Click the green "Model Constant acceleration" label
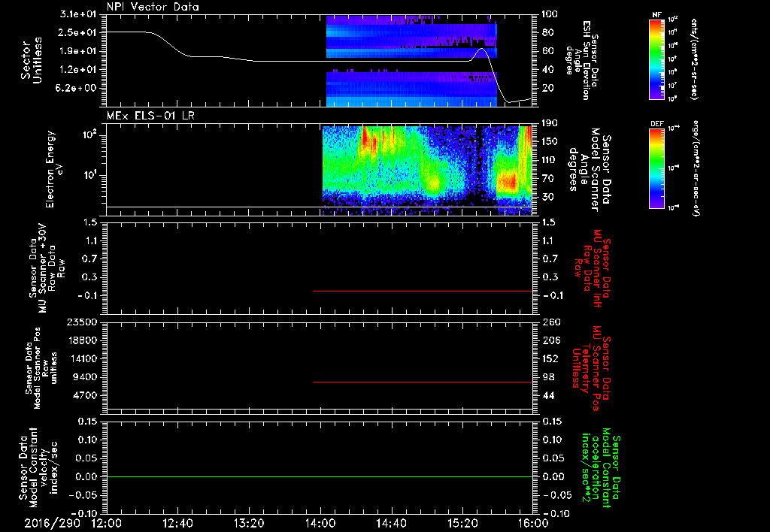 (601, 469)
